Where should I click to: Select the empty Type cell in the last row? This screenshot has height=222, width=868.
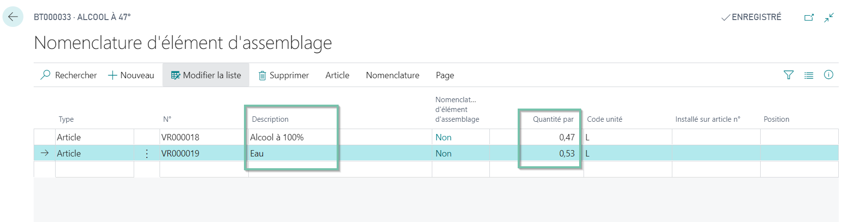coord(94,169)
